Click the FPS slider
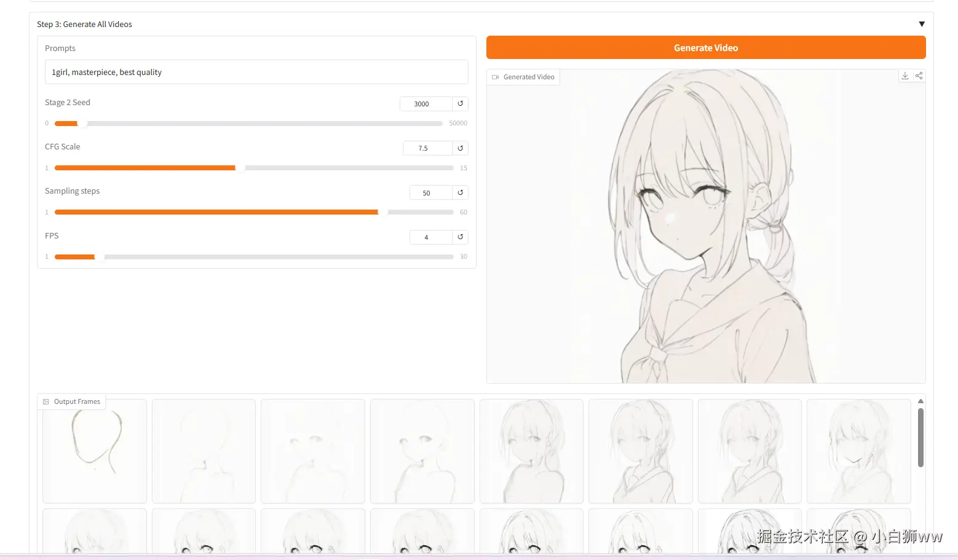958x560 pixels. tap(254, 256)
